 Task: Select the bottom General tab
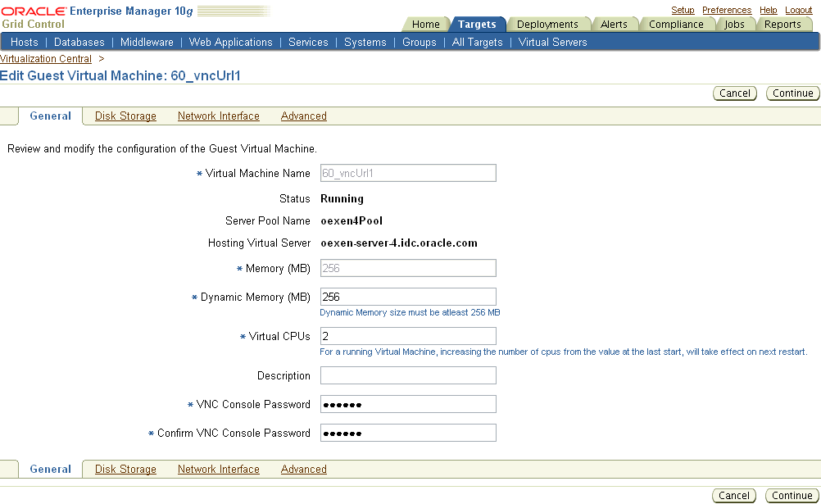coord(50,469)
